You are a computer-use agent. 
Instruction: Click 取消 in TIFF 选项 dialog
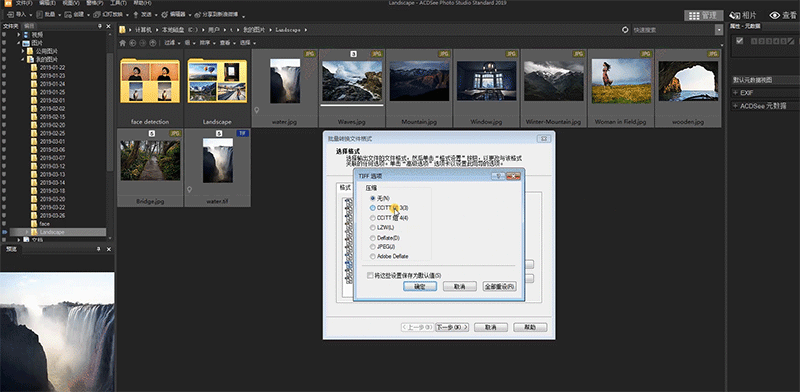[x=460, y=287]
